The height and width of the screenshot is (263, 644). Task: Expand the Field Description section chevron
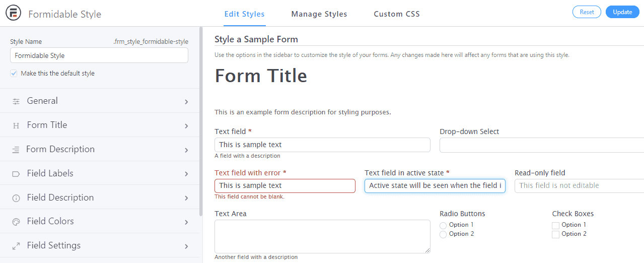coord(186,199)
